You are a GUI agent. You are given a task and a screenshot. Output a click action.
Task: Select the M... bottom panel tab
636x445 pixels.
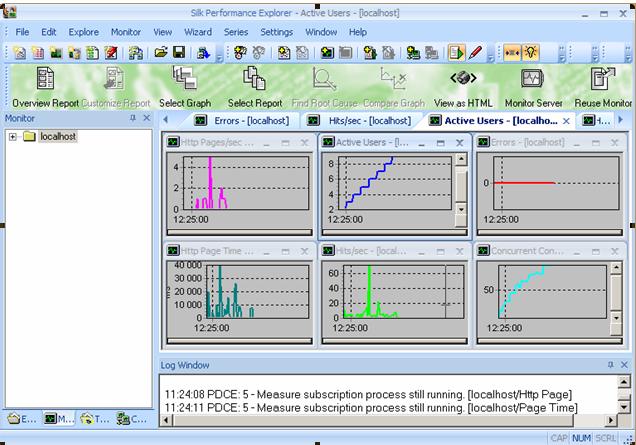58,418
